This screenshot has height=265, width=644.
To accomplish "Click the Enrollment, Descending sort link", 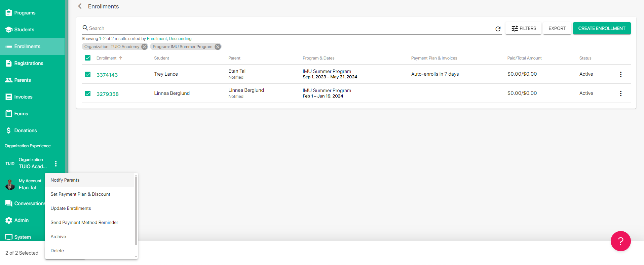I will (x=169, y=39).
